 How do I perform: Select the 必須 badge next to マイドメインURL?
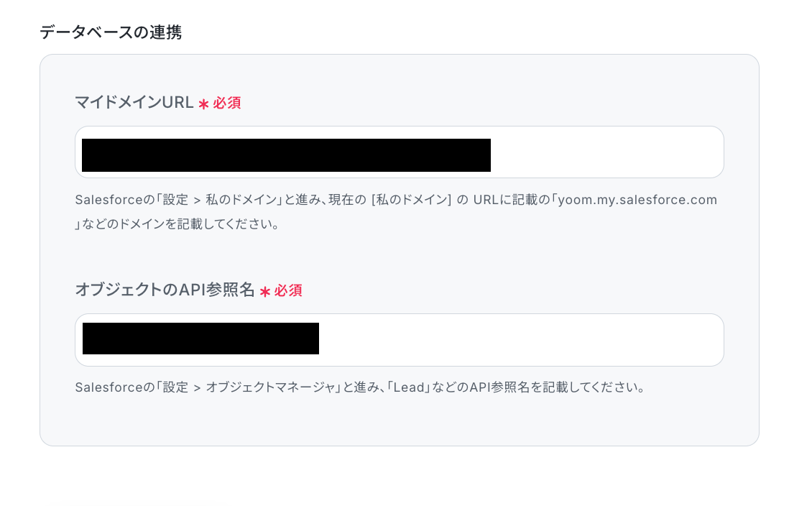pos(227,103)
